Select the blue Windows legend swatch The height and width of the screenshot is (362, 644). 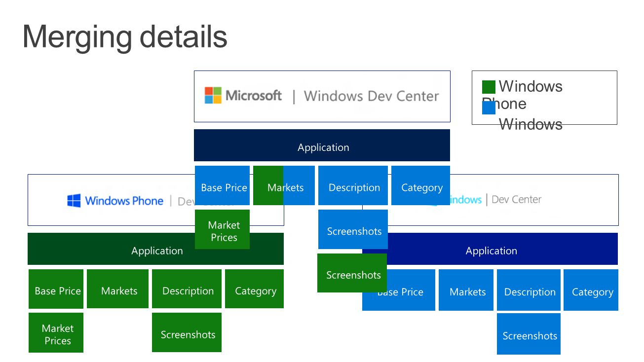point(489,108)
